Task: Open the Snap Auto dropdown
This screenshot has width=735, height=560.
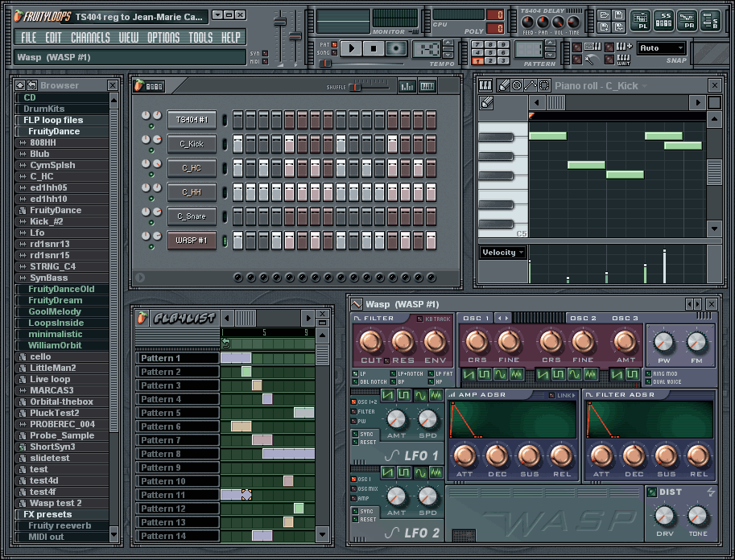Action: pyautogui.click(x=662, y=47)
